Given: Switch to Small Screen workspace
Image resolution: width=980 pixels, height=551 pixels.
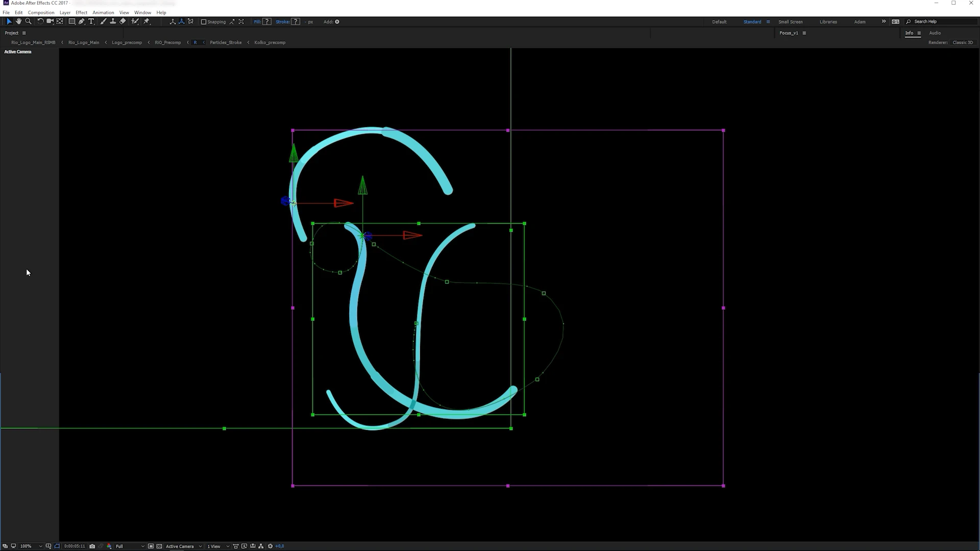Looking at the screenshot, I should [x=790, y=22].
